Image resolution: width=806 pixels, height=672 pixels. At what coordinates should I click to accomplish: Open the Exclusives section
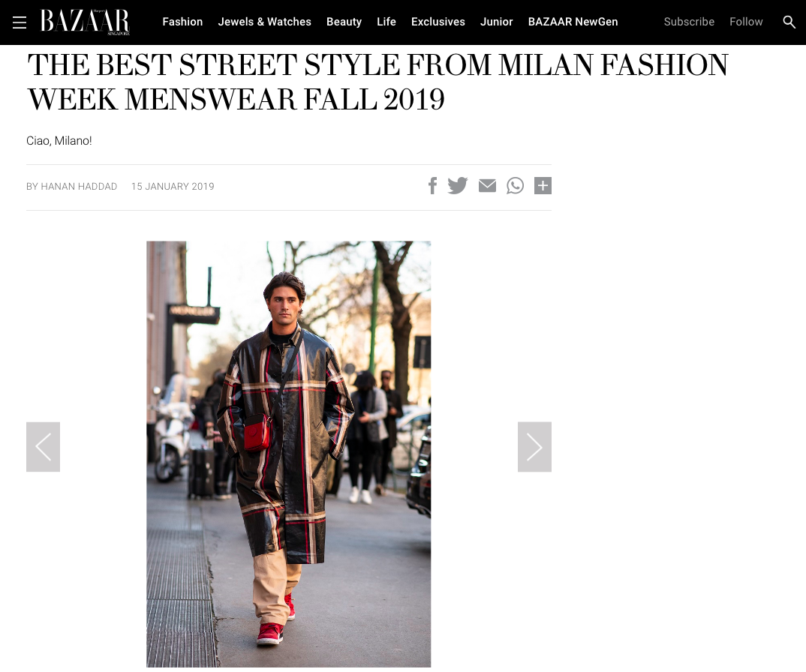click(x=438, y=22)
